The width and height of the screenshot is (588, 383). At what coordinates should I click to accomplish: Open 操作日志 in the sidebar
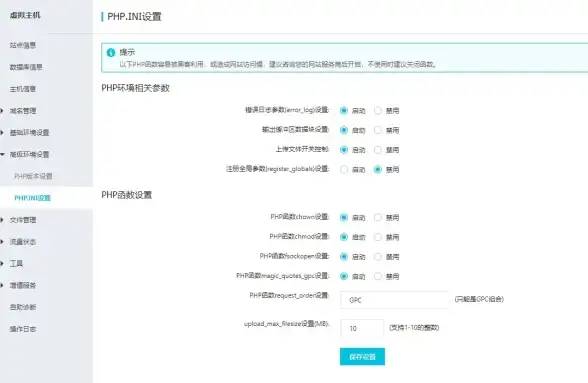click(x=22, y=329)
